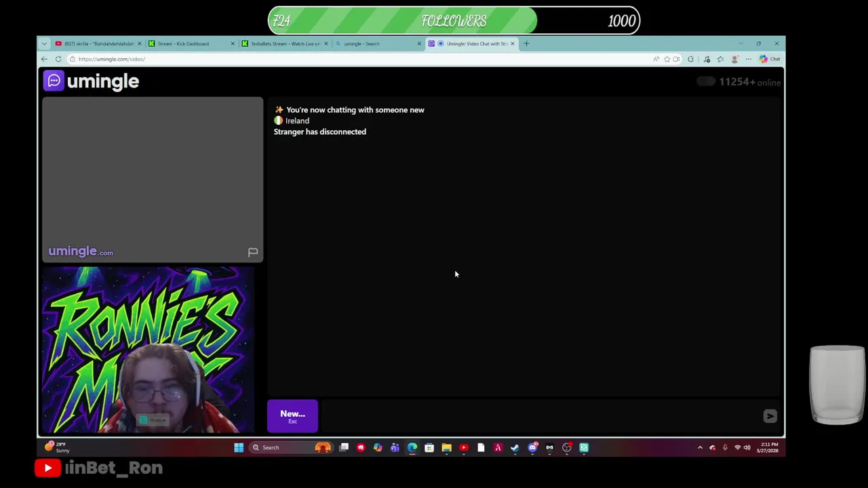Open the weather widget showing Sunny
The height and width of the screenshot is (488, 868).
[x=57, y=447]
